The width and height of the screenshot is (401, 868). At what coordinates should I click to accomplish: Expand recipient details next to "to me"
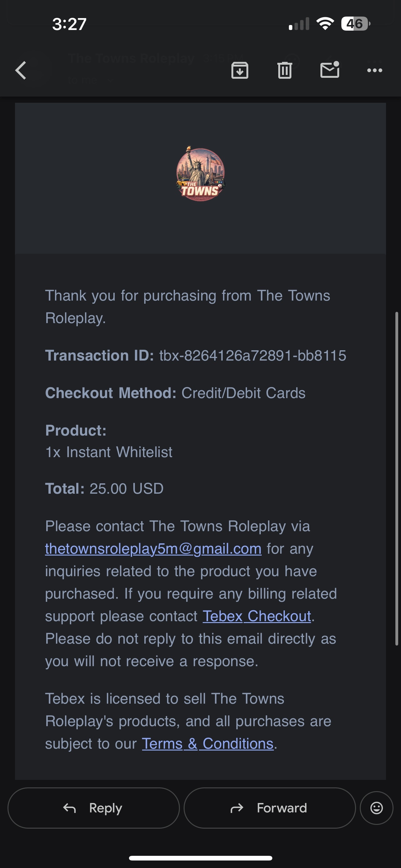tap(111, 80)
